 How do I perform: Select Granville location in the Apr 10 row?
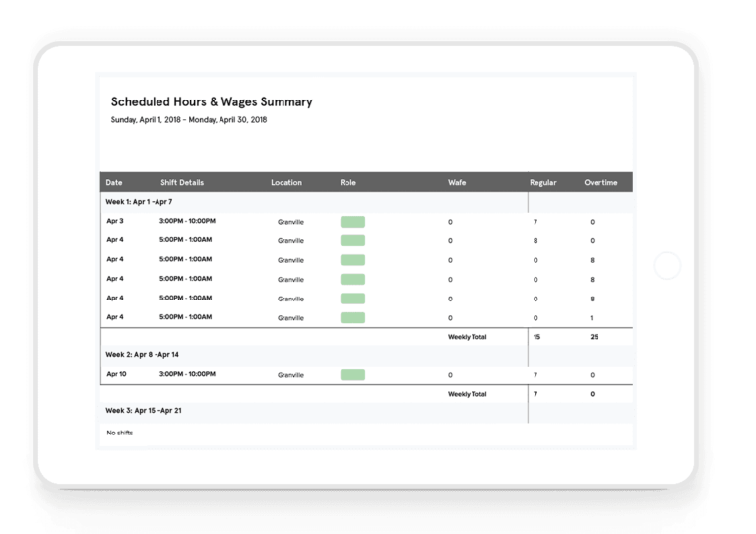pos(290,375)
